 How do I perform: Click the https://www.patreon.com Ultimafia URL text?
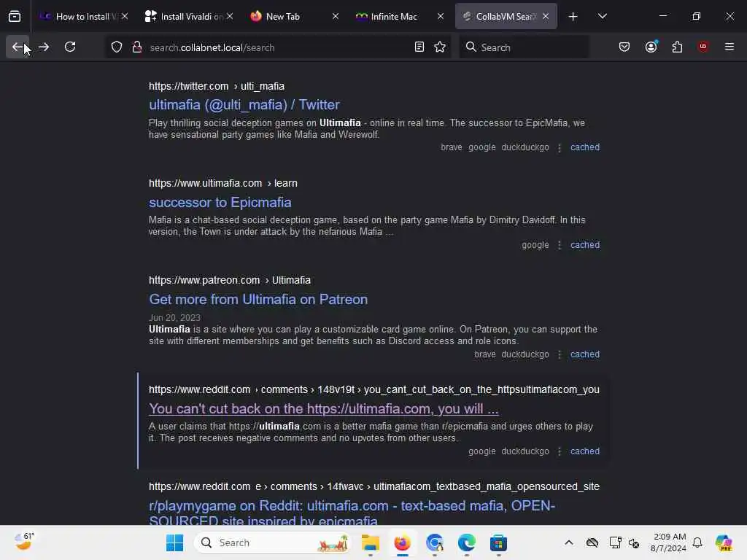tap(230, 281)
